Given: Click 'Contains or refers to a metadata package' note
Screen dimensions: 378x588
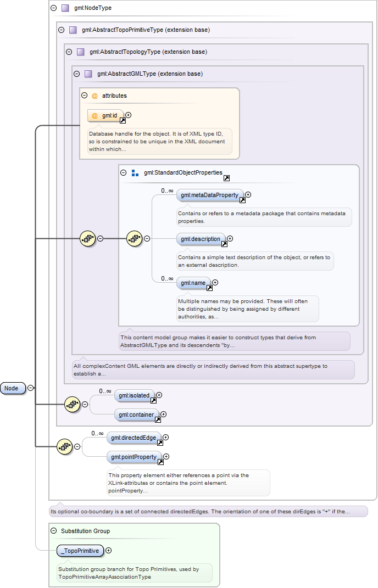Looking at the screenshot, I should click(x=264, y=217).
